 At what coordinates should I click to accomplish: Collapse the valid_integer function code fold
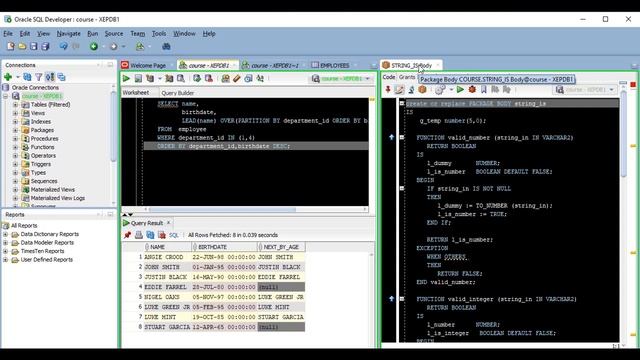[x=402, y=299]
